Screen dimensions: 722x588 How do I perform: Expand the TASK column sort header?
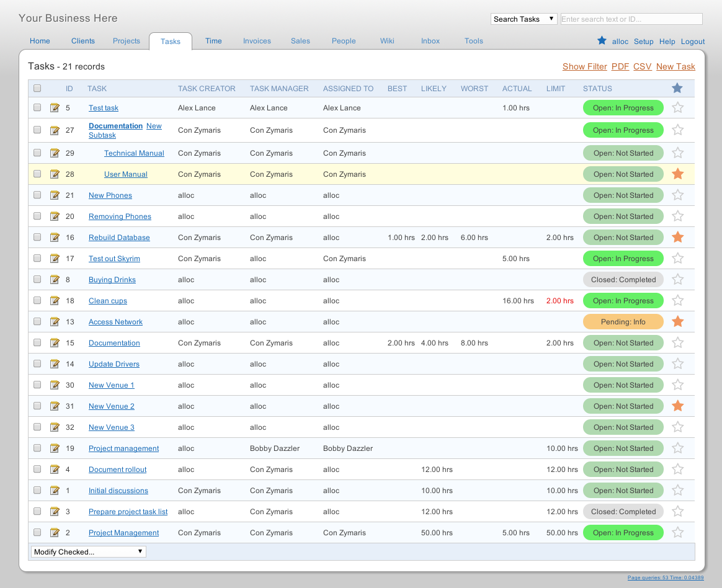coord(97,88)
